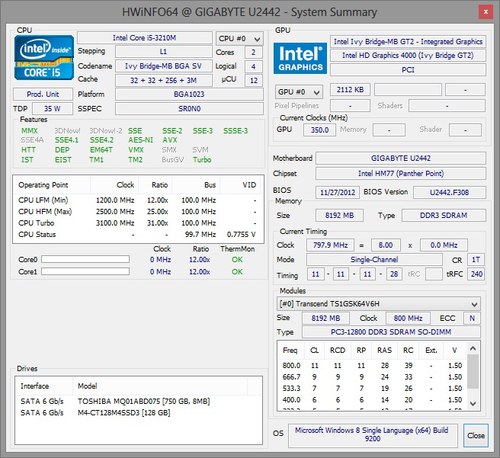Click the OS Microsoft Windows 8 Single Language field
This screenshot has width=500, height=458.
(x=372, y=435)
